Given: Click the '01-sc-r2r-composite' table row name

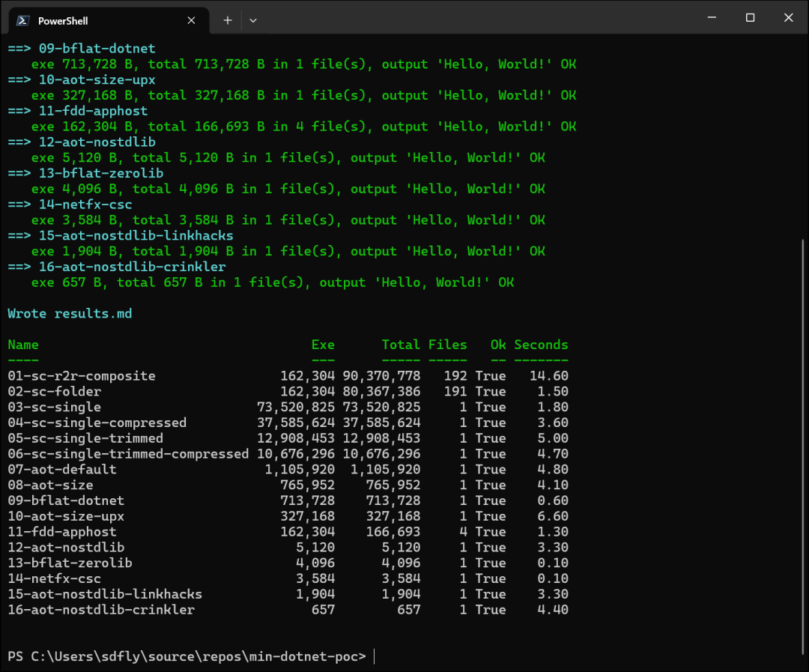Looking at the screenshot, I should 82,376.
